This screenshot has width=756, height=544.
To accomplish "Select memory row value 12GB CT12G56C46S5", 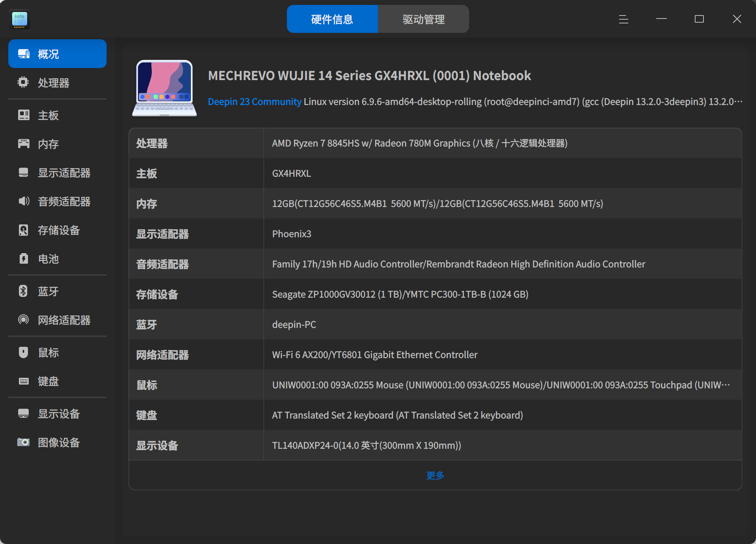I will 437,204.
